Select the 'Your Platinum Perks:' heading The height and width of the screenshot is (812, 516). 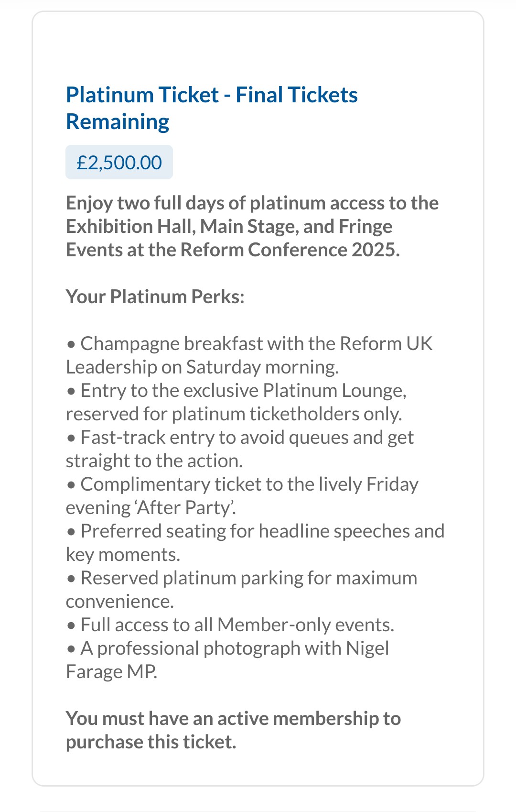[155, 297]
